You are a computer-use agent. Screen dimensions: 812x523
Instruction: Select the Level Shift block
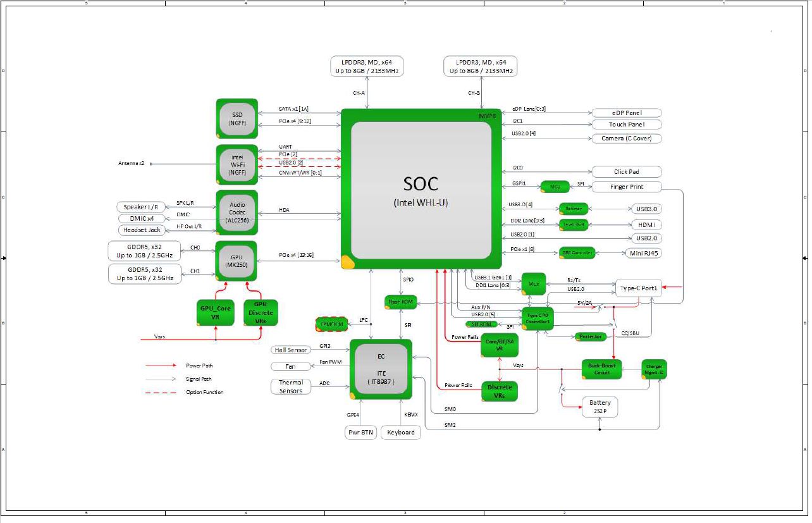pos(574,225)
